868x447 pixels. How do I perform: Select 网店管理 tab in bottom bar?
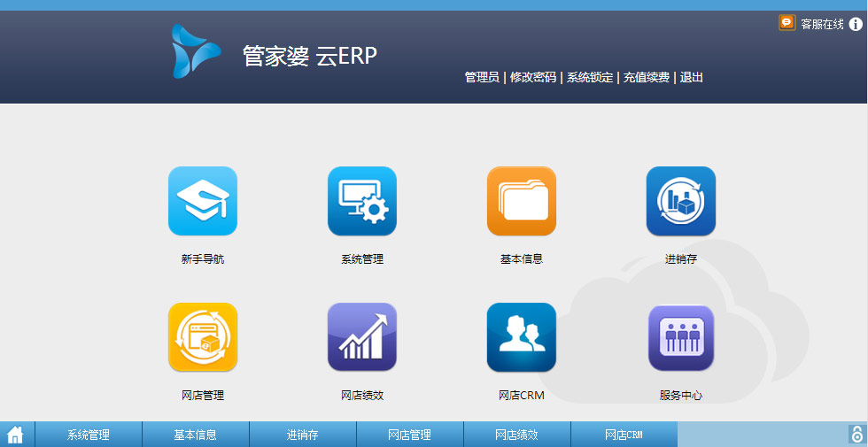(409, 435)
